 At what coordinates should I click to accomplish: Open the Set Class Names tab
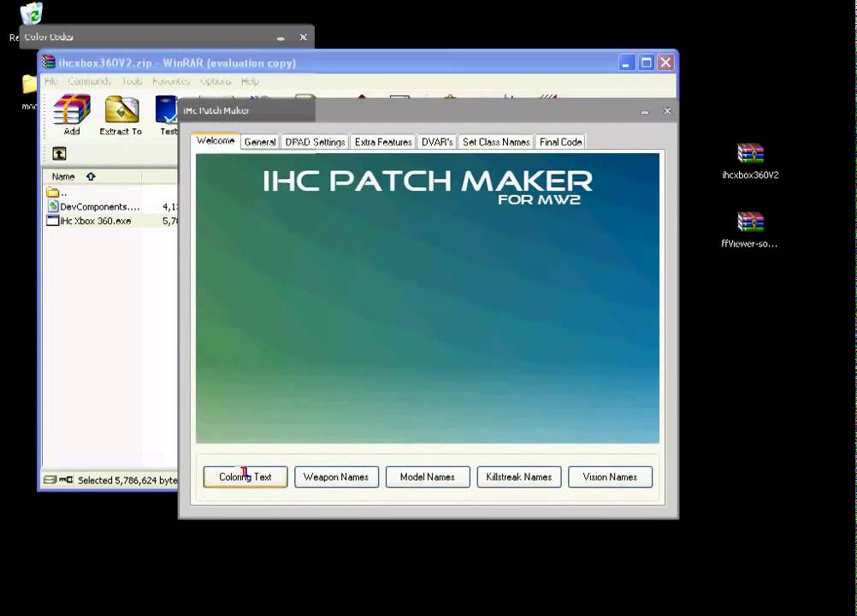(496, 142)
